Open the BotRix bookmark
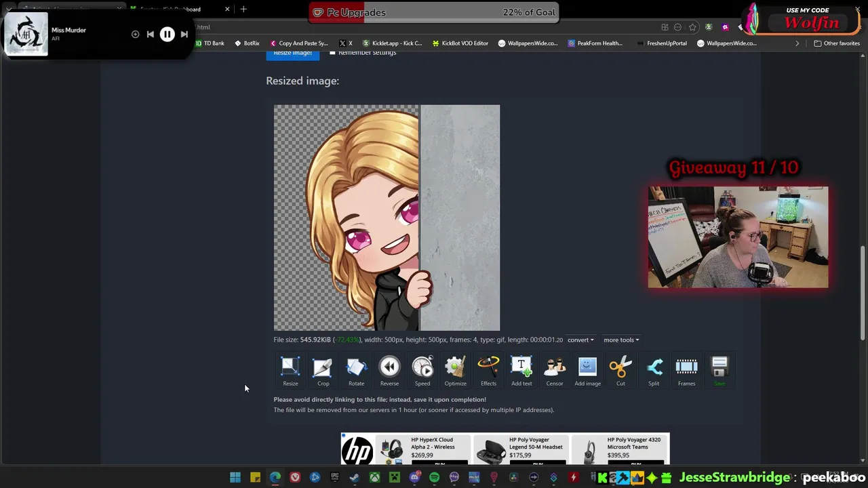 coord(247,43)
